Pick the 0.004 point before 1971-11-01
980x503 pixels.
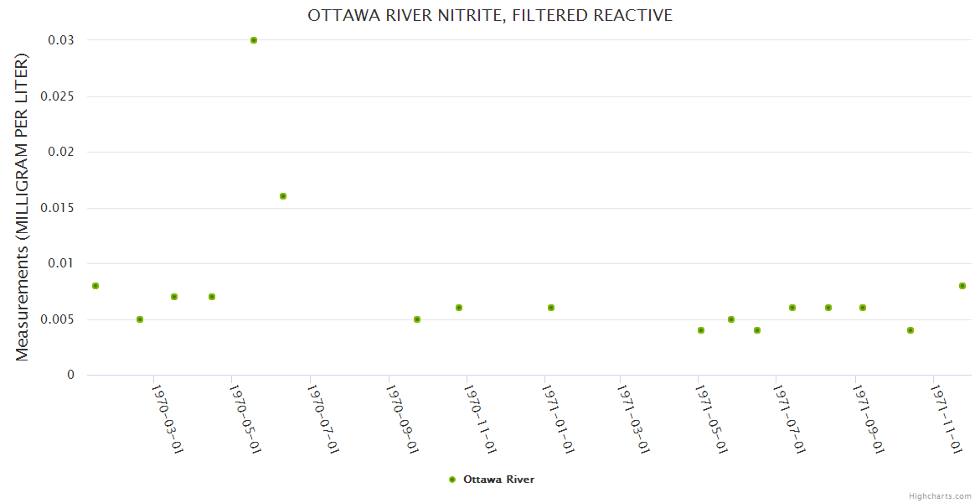(910, 330)
